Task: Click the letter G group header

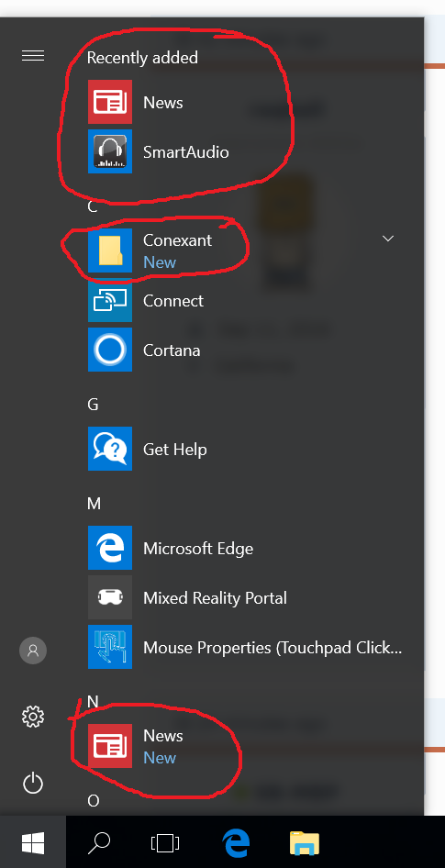Action: tap(93, 405)
